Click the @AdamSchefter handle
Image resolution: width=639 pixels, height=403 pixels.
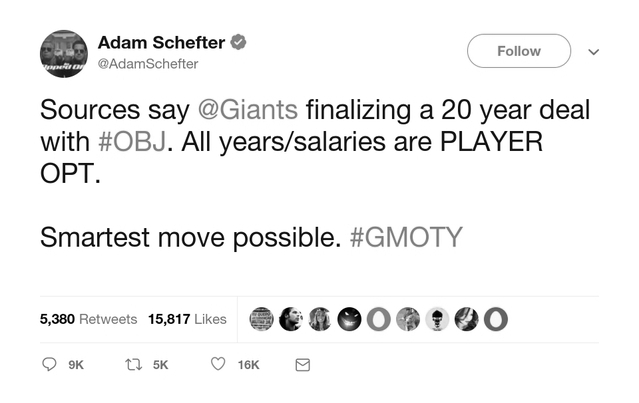(148, 64)
